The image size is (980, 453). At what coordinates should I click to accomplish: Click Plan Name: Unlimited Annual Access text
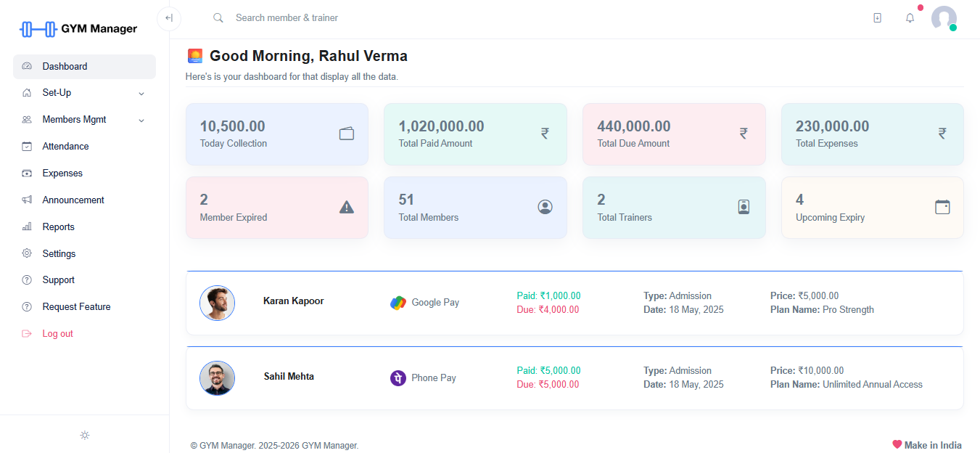point(847,384)
